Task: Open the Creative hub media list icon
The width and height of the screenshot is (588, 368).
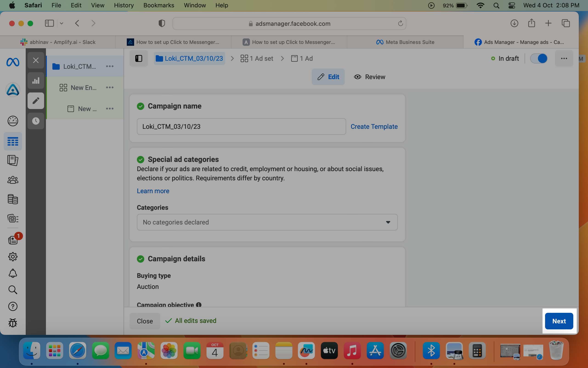Action: pos(13,218)
